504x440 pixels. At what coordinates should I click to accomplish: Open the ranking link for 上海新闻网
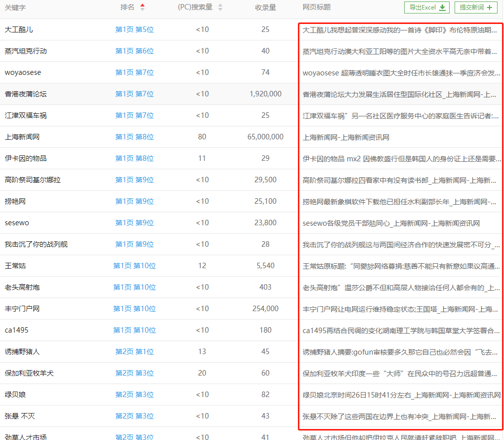134,136
